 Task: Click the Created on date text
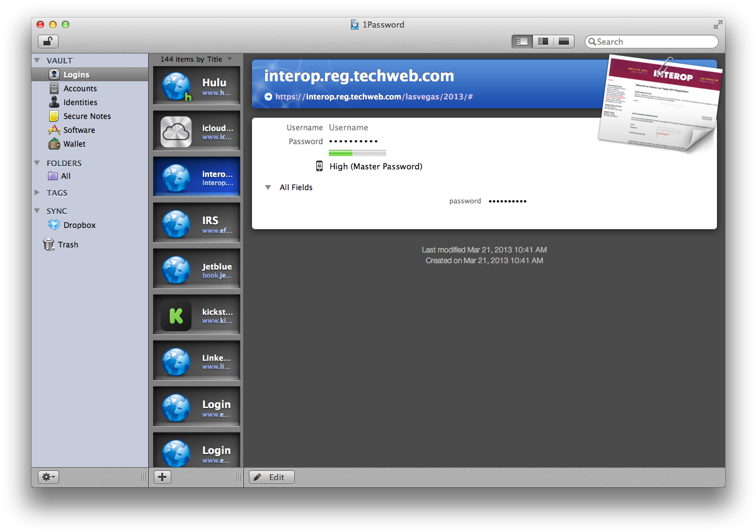(x=484, y=260)
